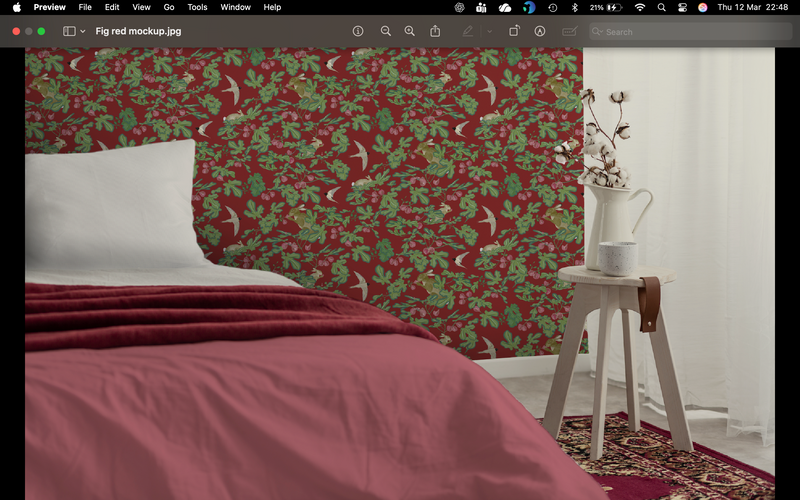Zoom in on the image

[410, 31]
